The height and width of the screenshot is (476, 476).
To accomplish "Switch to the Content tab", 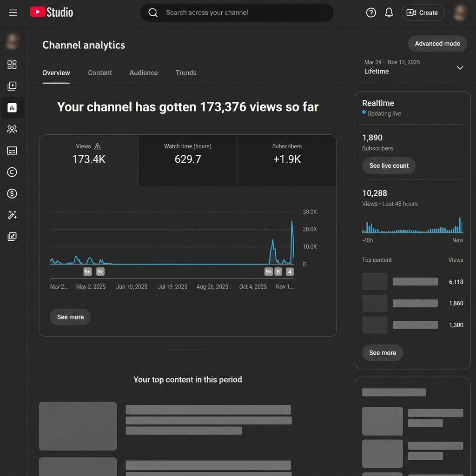I will coord(100,73).
